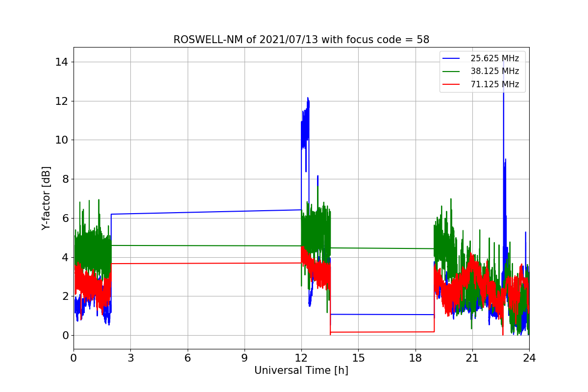Click the 38.125 MHz legend label
The height and width of the screenshot is (392, 588).
tap(494, 71)
